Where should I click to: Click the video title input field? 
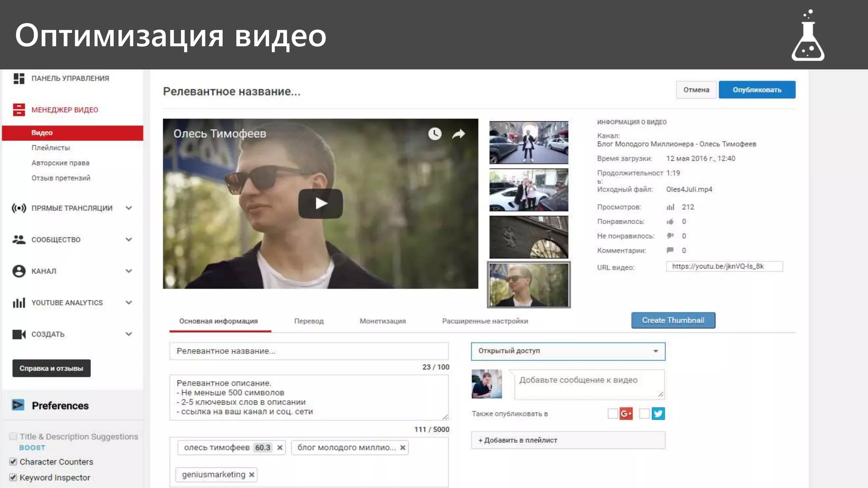tap(309, 351)
